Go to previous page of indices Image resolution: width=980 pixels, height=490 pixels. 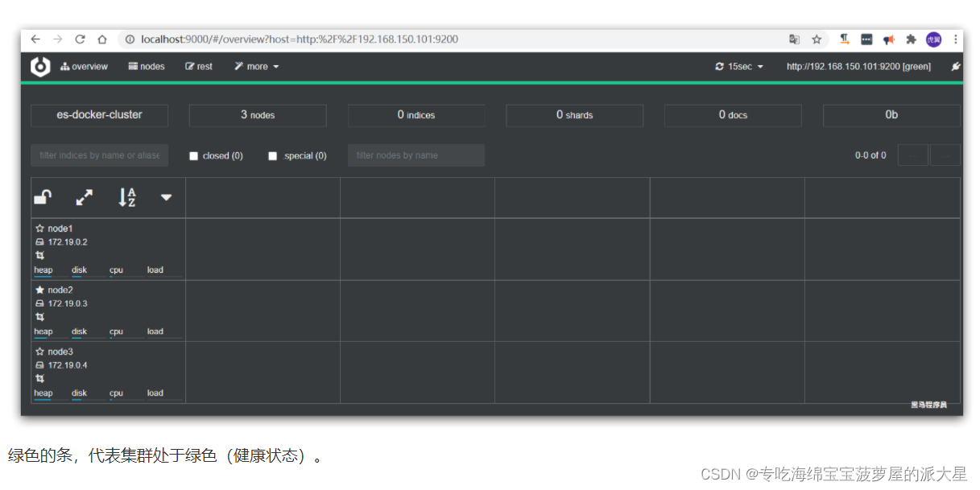click(913, 155)
